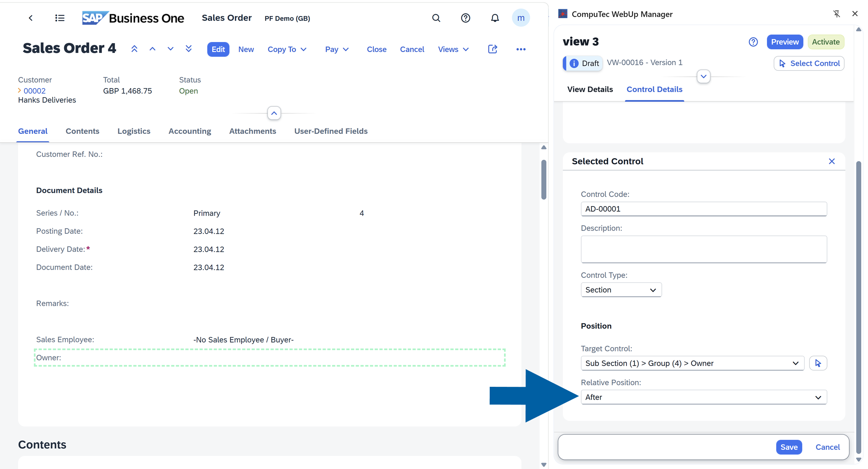Open help in the SAP header
868x469 pixels.
click(x=465, y=18)
